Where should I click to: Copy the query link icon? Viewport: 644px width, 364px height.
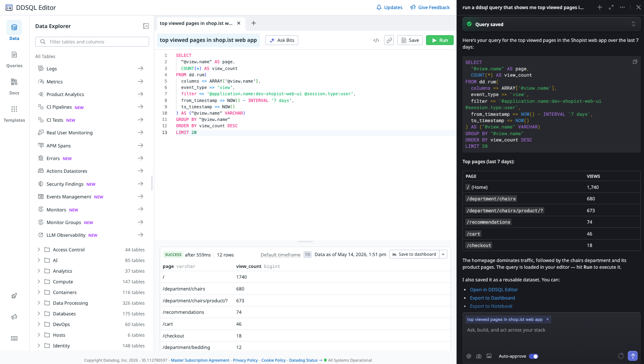pos(389,40)
